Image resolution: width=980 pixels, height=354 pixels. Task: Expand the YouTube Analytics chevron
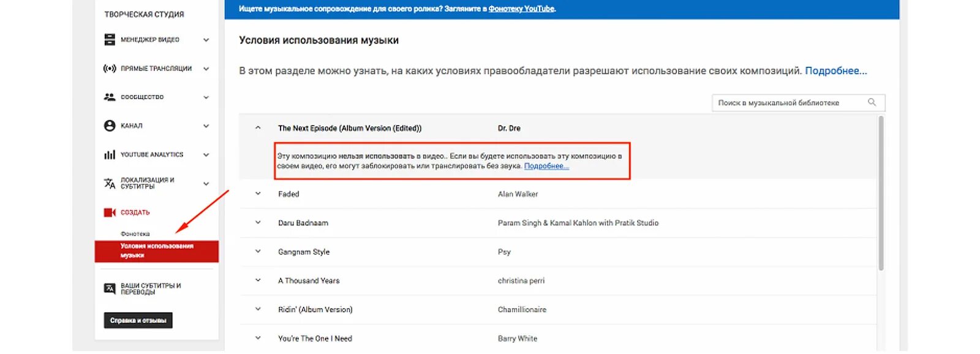pyautogui.click(x=206, y=154)
